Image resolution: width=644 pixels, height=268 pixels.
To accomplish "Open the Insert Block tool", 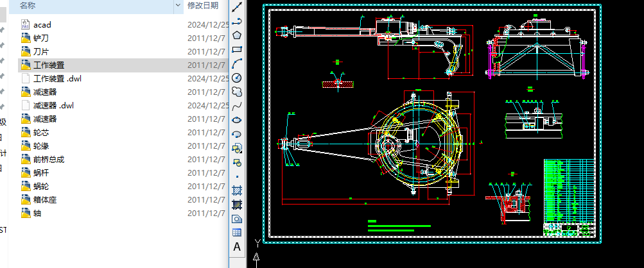I will click(x=237, y=148).
